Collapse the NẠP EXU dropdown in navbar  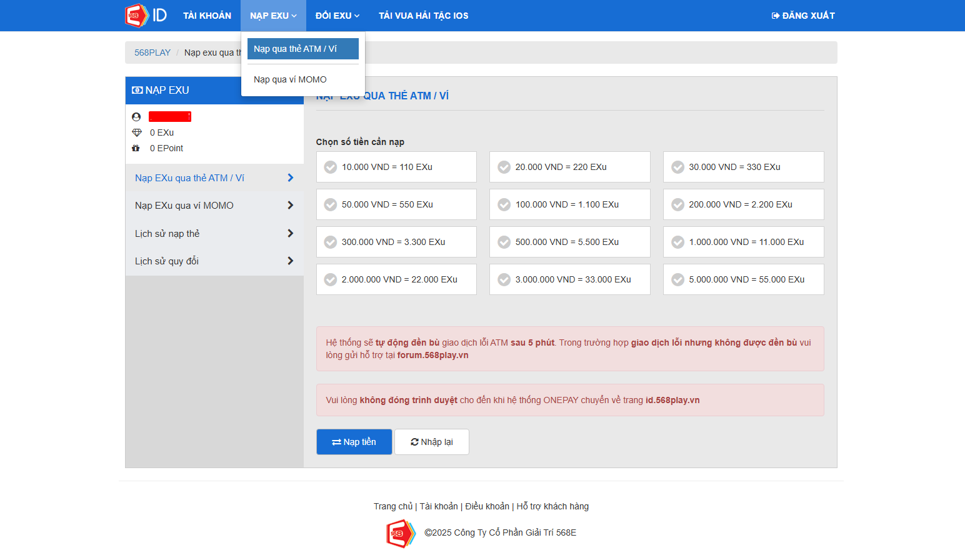(x=273, y=16)
